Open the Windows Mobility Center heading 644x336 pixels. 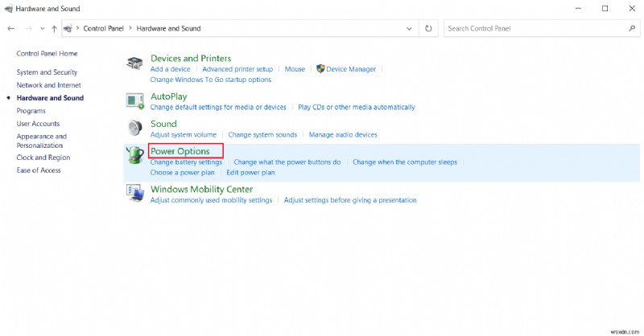(202, 189)
